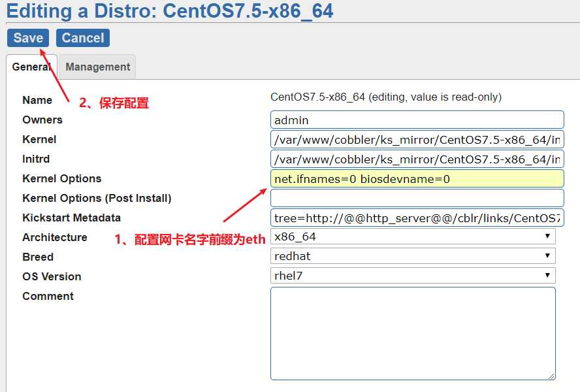
Task: Click the Owners label
Action: click(42, 120)
